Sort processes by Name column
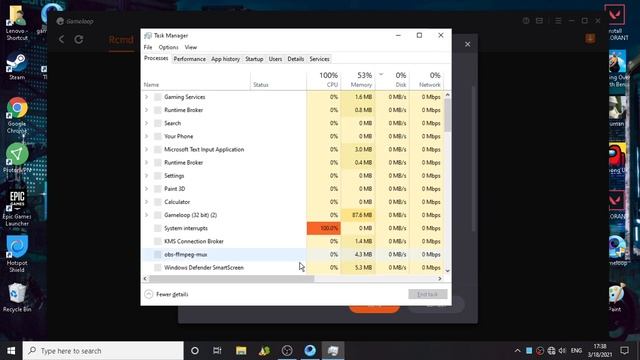The width and height of the screenshot is (640, 360). pos(196,80)
